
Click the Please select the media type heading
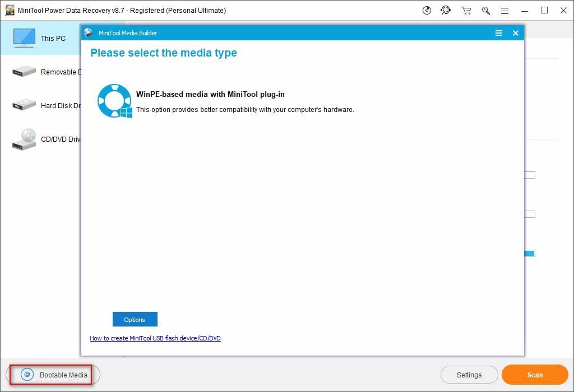pos(164,53)
